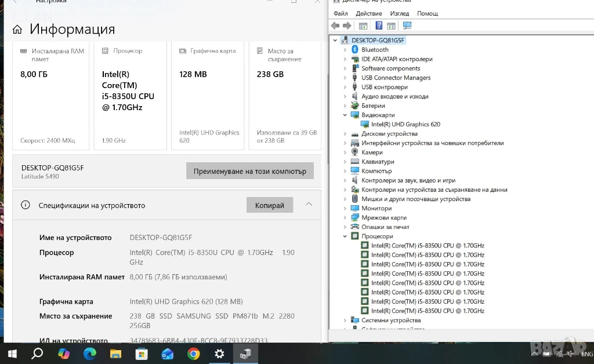Click the scan for hardware changes monitor icon

pos(407,26)
